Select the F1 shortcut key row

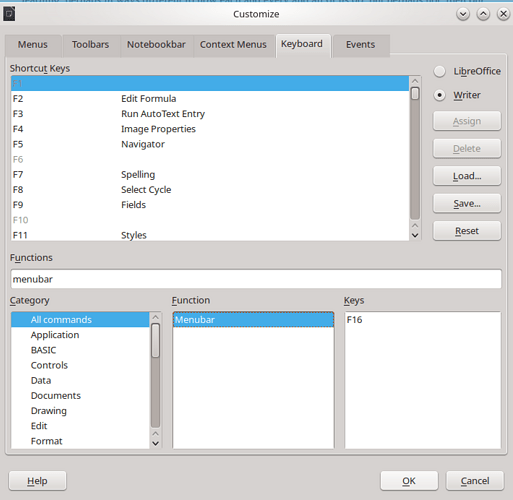point(210,83)
